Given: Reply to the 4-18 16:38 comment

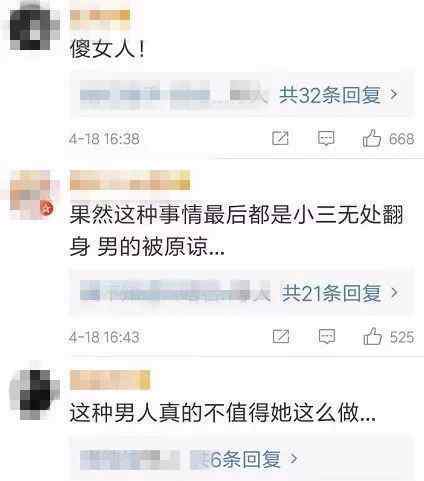Looking at the screenshot, I should [326, 138].
